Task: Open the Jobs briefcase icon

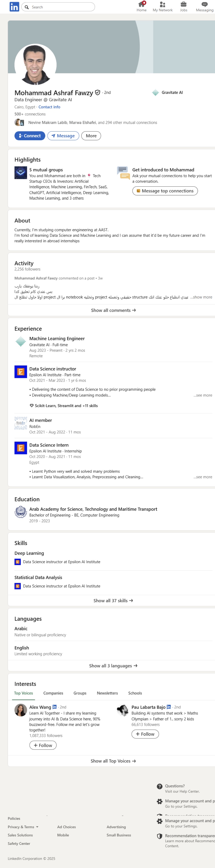Action: pos(183,4)
